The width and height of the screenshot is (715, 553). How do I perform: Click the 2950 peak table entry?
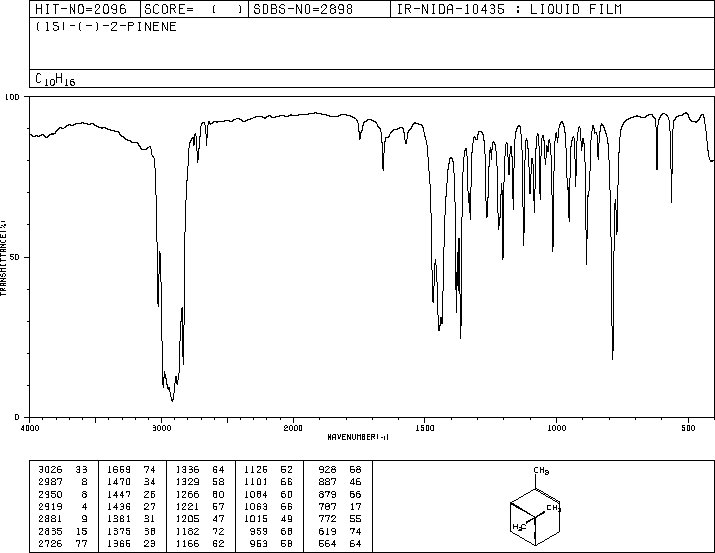point(63,495)
